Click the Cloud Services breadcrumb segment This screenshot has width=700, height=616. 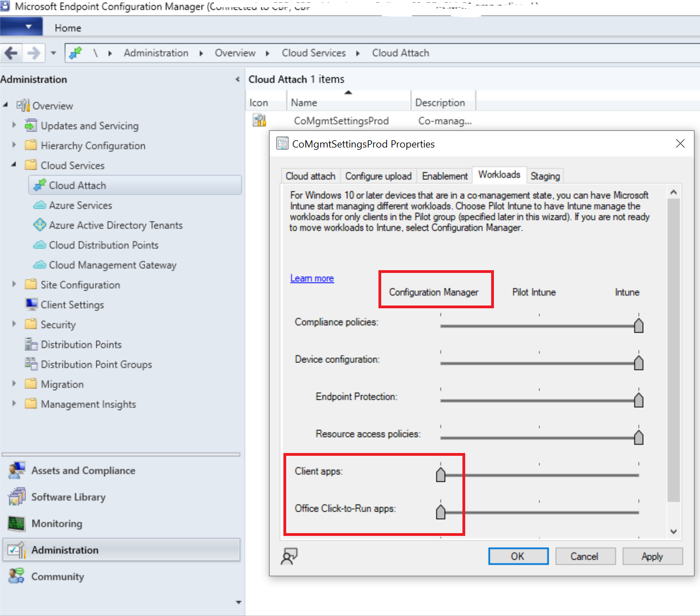[314, 53]
